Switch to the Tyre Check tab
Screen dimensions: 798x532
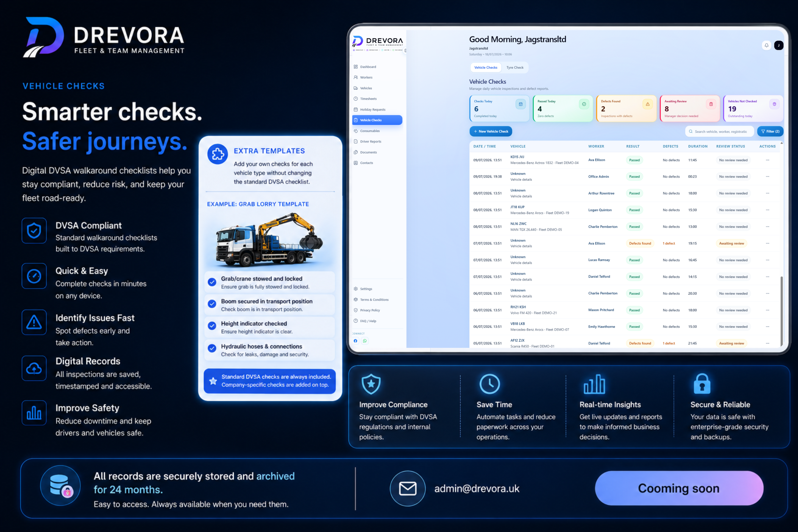point(515,67)
